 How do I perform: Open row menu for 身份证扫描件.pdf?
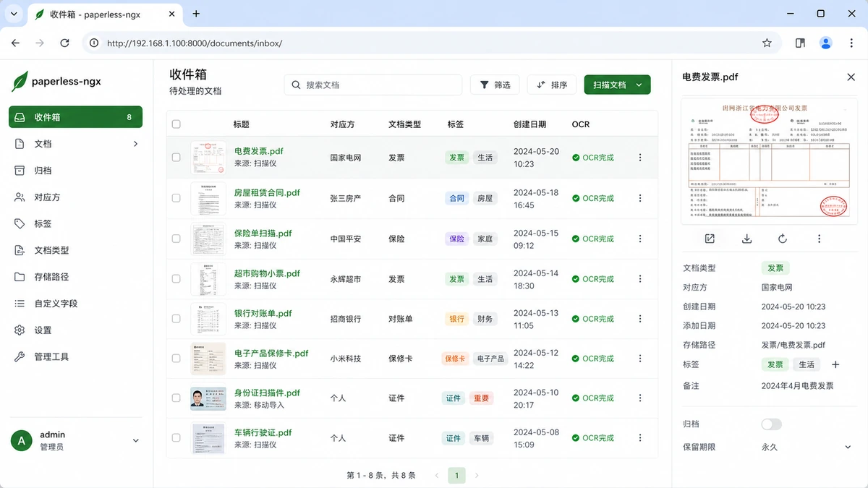coord(639,398)
